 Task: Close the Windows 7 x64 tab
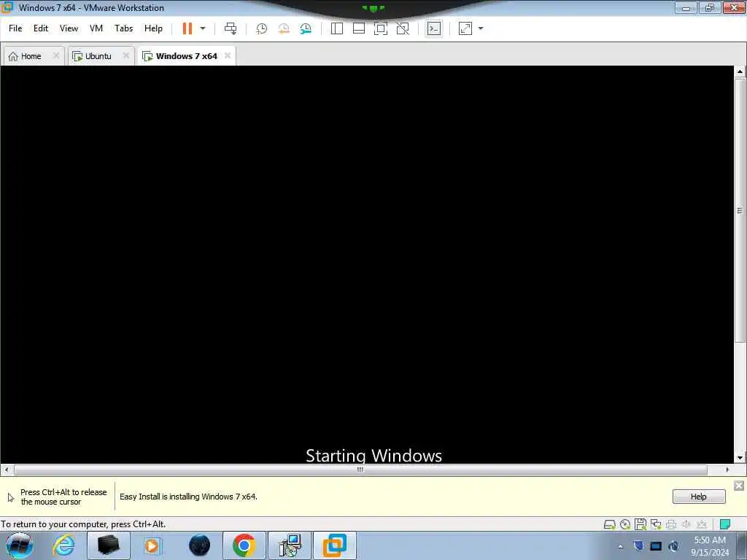coord(228,55)
